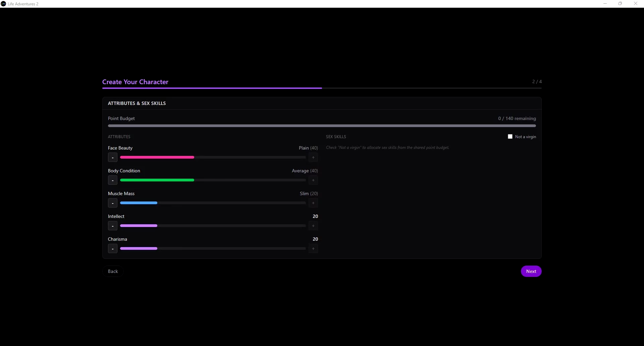This screenshot has height=346, width=644.
Task: Go Back to the previous step
Action: (113, 271)
